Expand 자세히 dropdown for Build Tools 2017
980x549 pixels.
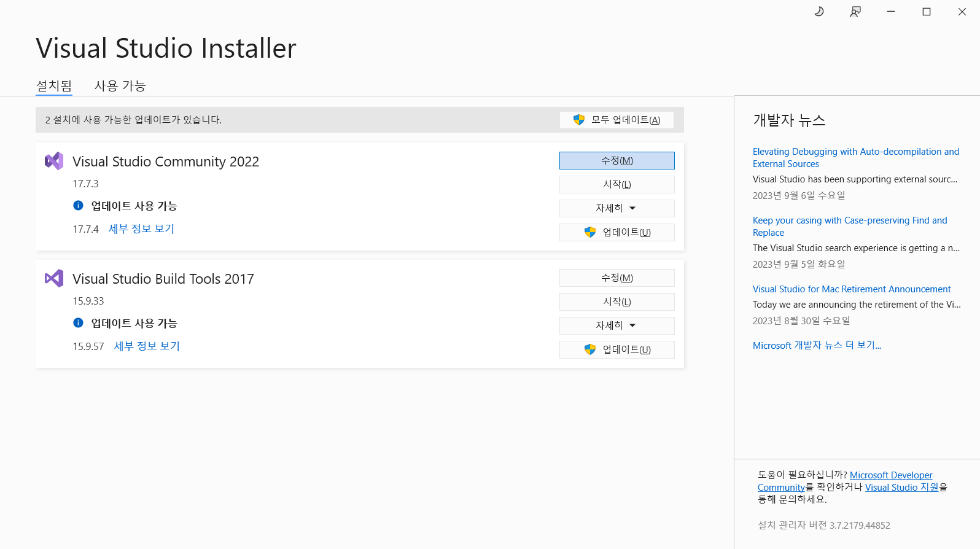pyautogui.click(x=616, y=325)
